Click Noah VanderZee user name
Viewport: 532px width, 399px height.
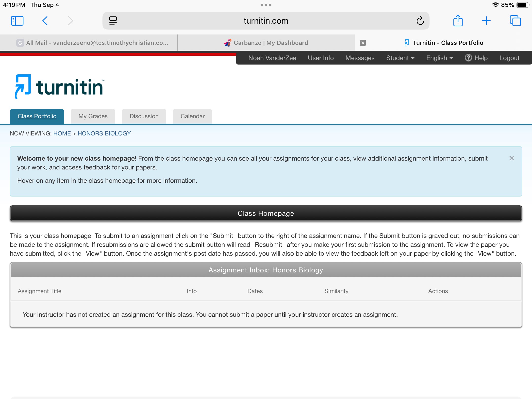coord(272,58)
